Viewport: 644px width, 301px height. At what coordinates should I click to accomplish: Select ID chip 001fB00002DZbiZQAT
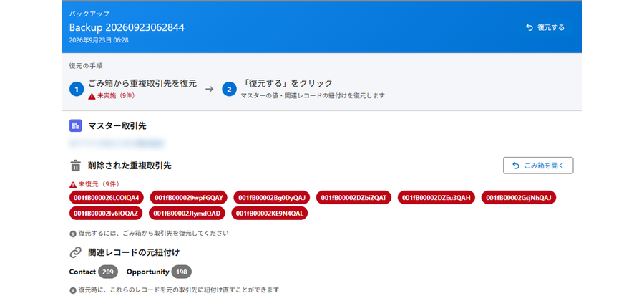353,198
